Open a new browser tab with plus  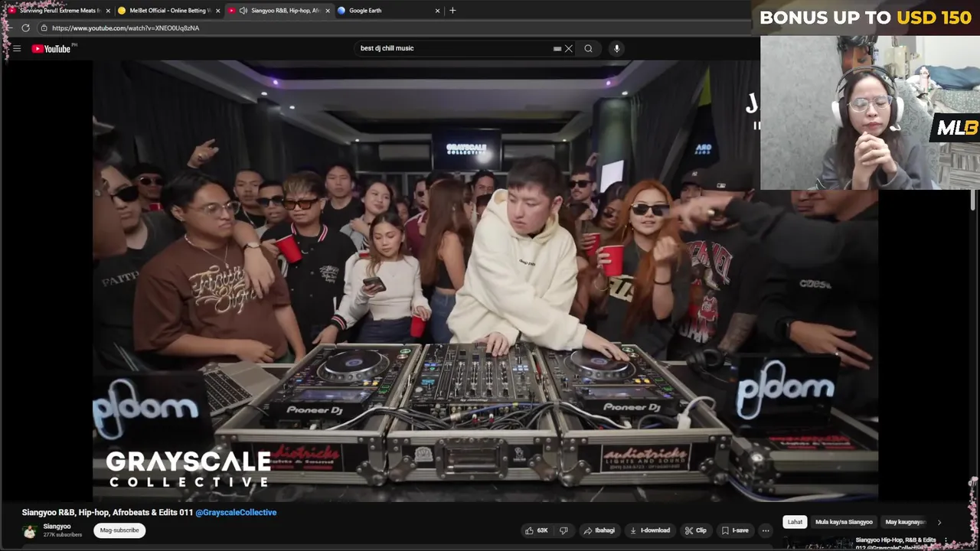tap(452, 11)
